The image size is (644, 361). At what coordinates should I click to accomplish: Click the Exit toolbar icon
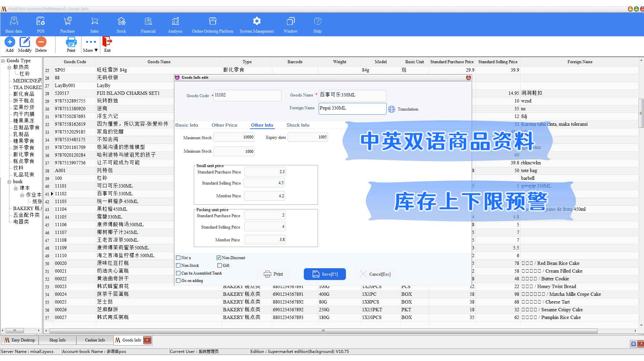coord(107,42)
